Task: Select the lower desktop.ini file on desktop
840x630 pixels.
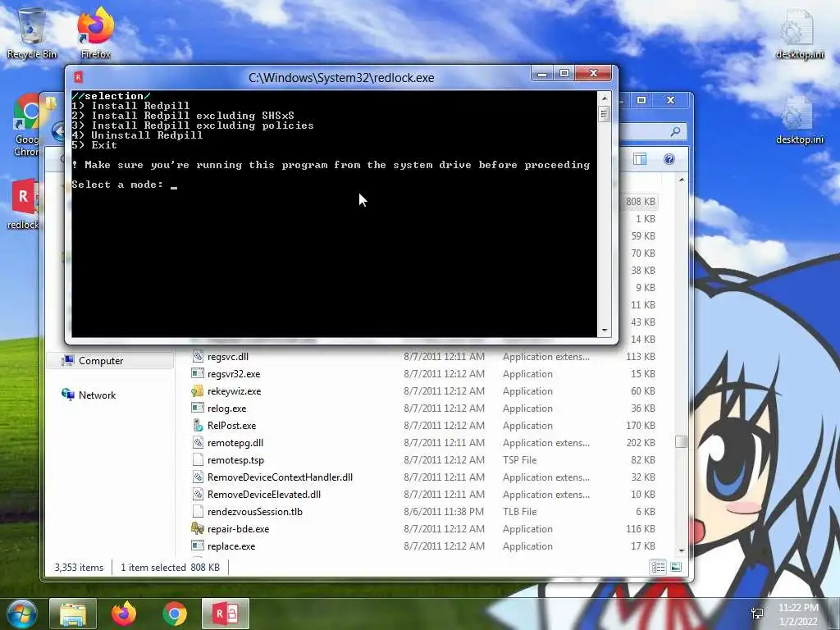Action: (x=799, y=120)
